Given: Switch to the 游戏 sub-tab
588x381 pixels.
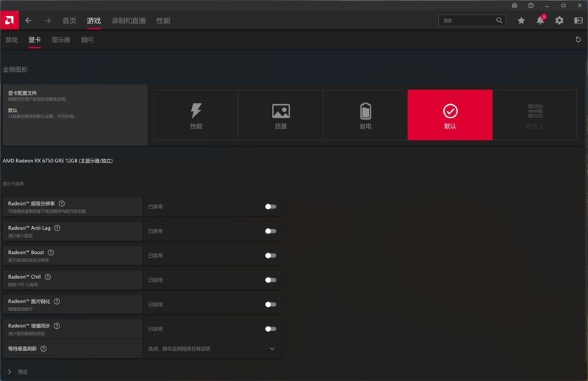Looking at the screenshot, I should pos(12,40).
